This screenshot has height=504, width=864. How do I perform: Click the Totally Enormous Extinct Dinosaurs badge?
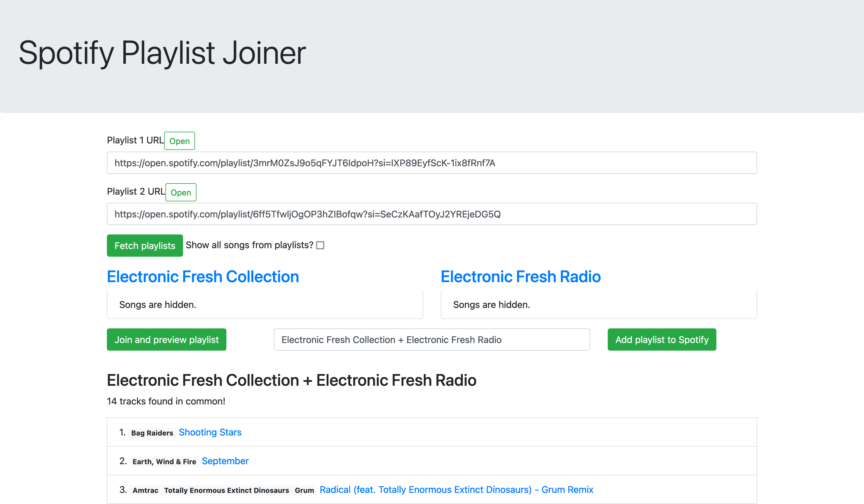(226, 491)
